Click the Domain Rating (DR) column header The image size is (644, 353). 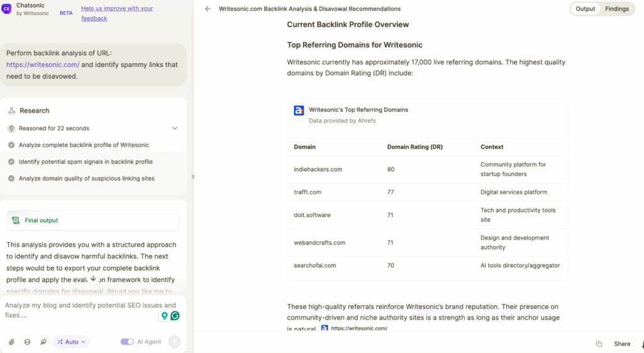coord(415,147)
